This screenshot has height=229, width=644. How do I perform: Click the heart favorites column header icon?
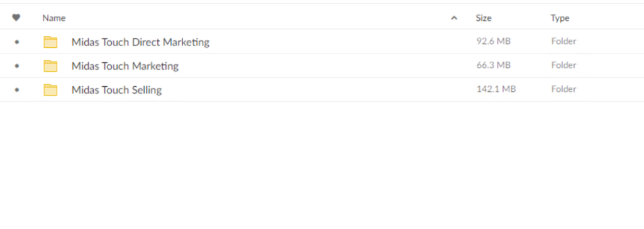(x=16, y=18)
